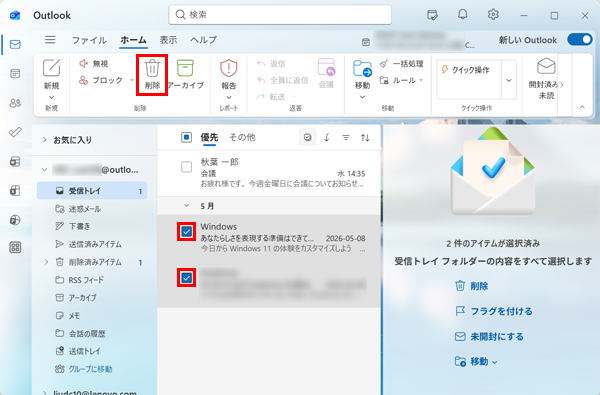Switch to the 優先 focused inbox tab
600x395 pixels.
(209, 137)
